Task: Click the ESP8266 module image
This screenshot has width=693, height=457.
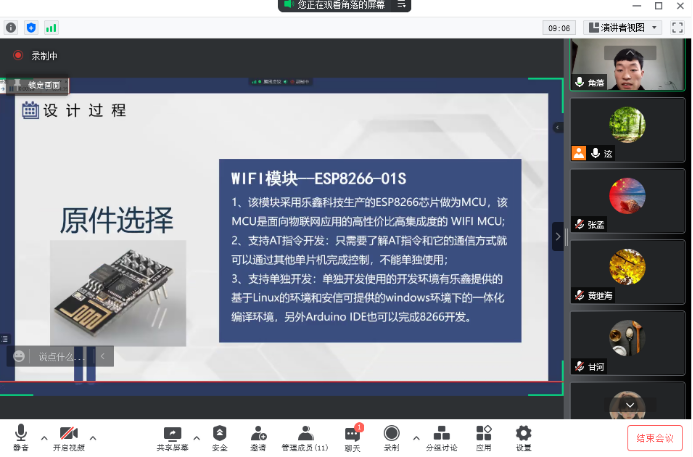Action: pyautogui.click(x=118, y=293)
